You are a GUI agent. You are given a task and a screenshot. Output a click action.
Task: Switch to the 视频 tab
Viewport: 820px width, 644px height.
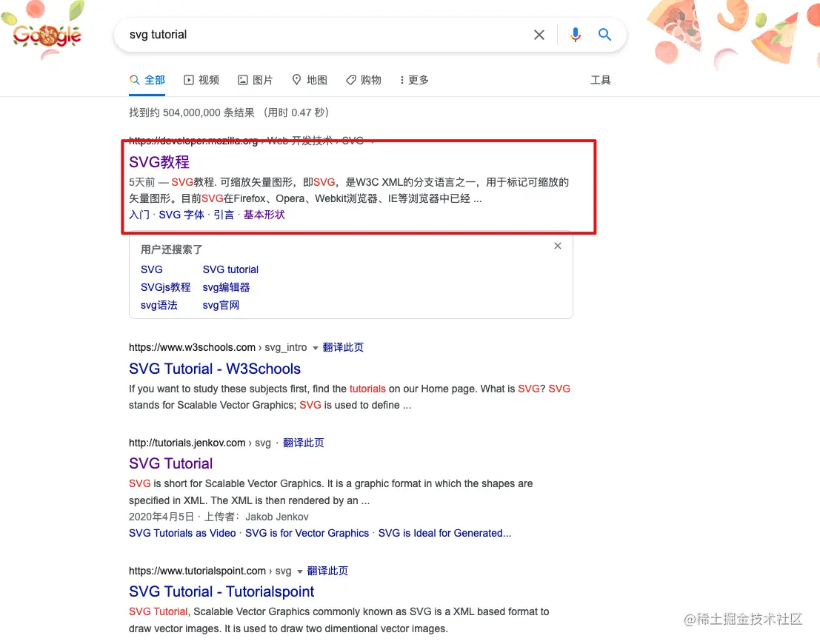point(201,80)
